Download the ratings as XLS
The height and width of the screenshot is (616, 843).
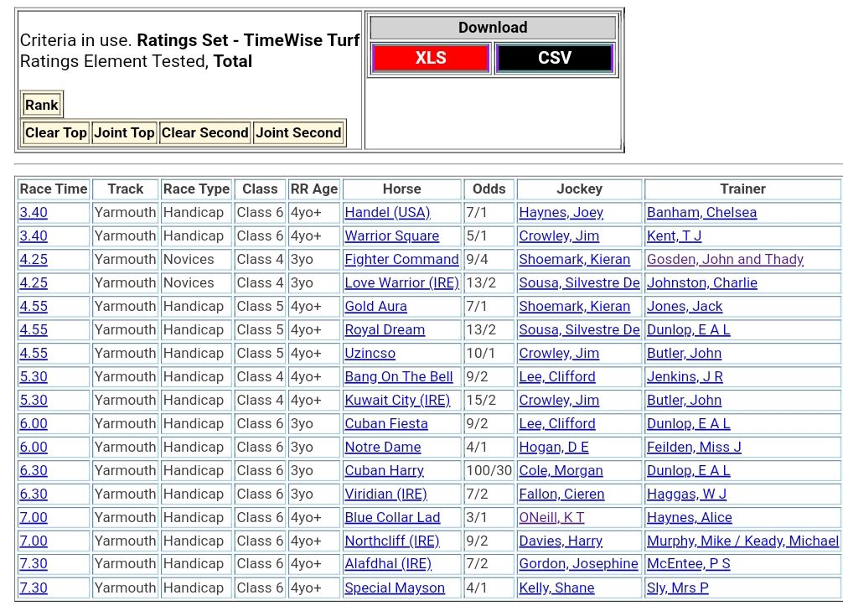coord(430,58)
